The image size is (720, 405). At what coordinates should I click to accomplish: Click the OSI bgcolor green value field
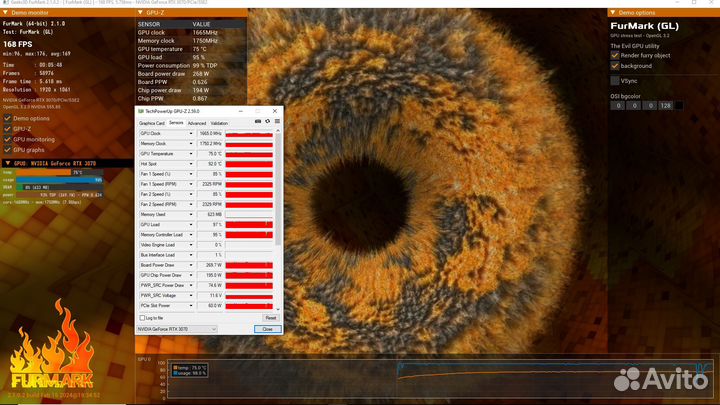coord(634,106)
